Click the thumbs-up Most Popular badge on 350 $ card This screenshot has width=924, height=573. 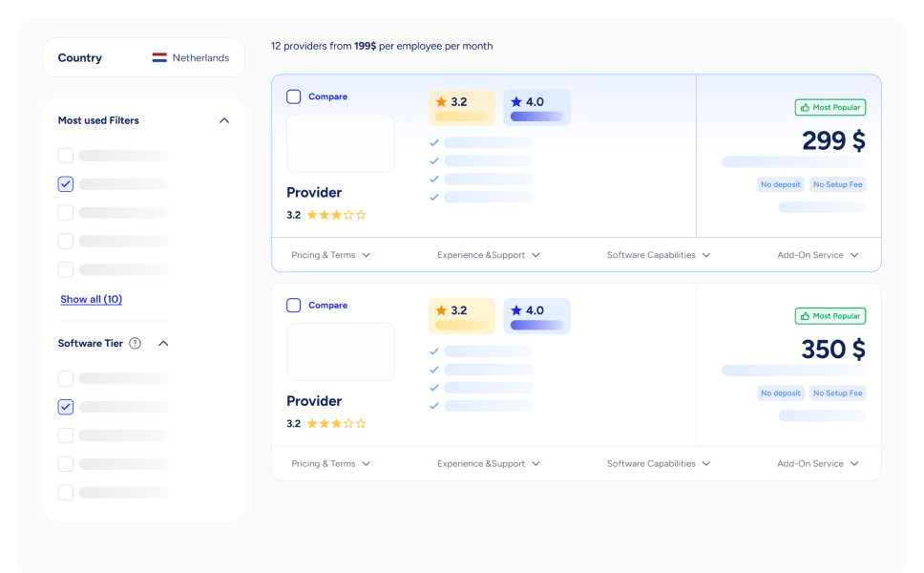click(829, 316)
